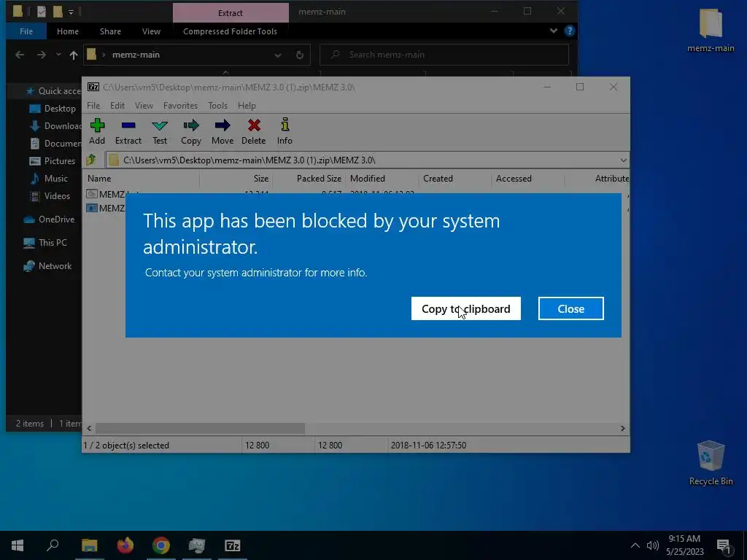
Task: Click the volume speaker tray icon
Action: click(653, 545)
